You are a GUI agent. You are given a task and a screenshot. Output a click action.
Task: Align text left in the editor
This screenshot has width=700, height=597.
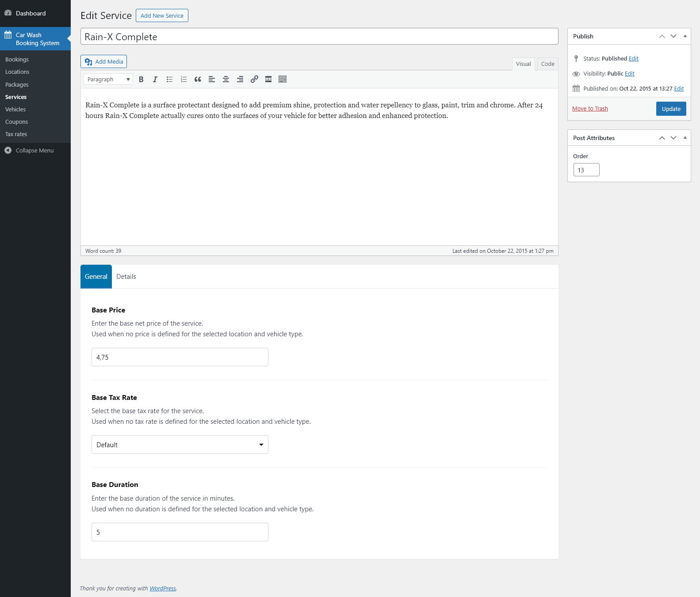[212, 80]
